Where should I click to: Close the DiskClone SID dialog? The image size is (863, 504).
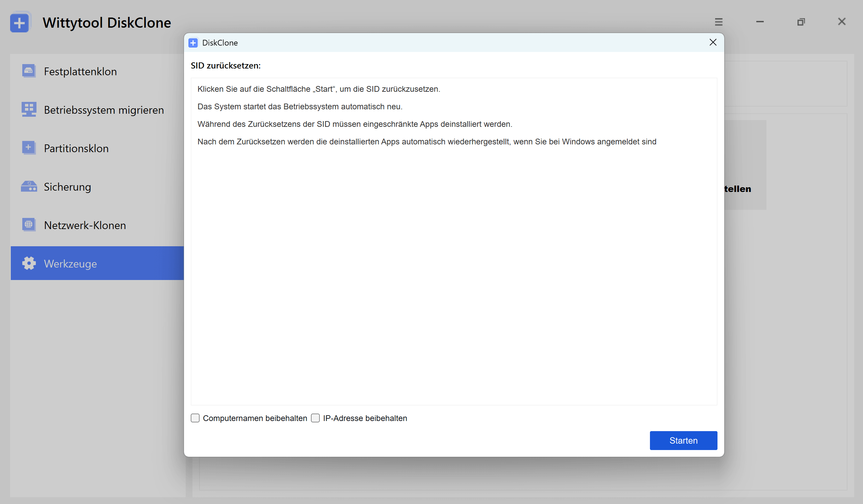coord(713,43)
